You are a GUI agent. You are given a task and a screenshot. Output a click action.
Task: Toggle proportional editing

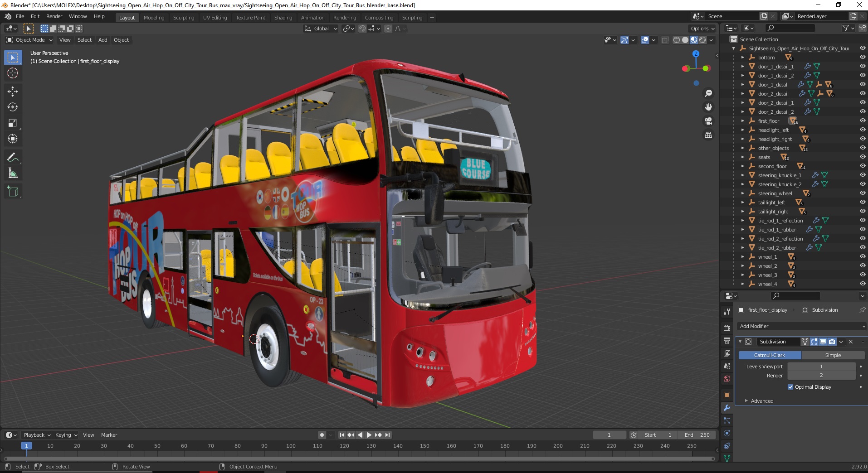click(388, 29)
